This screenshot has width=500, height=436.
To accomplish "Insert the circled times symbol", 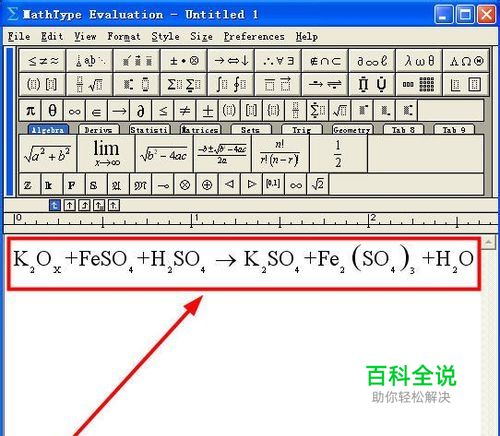I will (185, 184).
